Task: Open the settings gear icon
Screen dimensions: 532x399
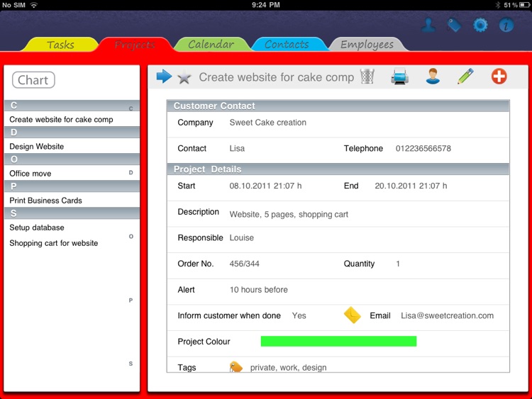Action: (480, 25)
